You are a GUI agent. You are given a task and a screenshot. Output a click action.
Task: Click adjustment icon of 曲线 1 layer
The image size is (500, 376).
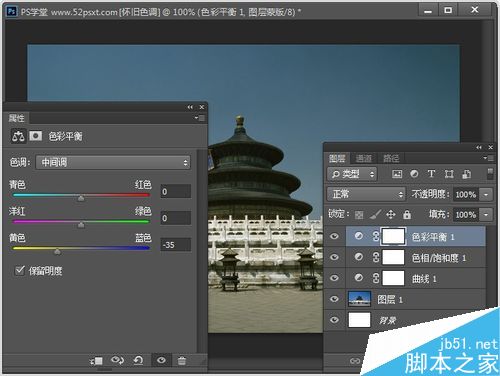click(x=359, y=278)
